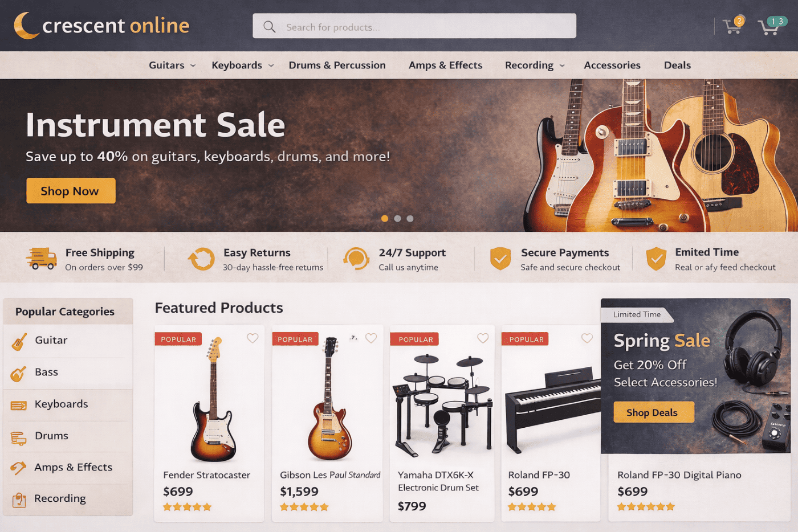Expand the Recording menu chevron

coord(562,66)
